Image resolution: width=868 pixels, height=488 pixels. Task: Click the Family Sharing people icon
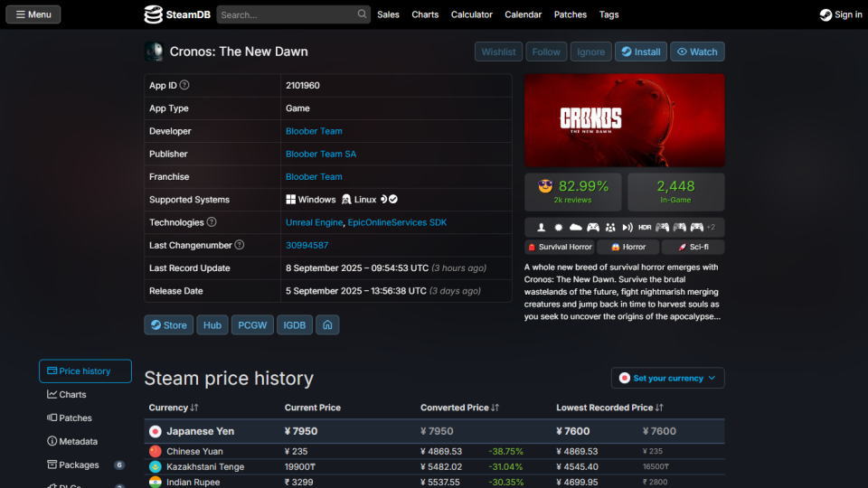(610, 227)
